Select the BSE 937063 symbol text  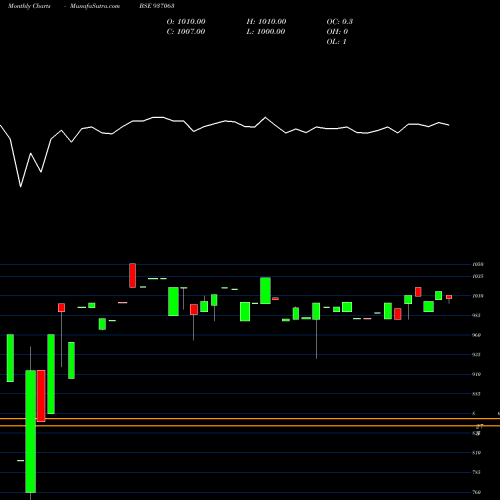click(x=157, y=6)
